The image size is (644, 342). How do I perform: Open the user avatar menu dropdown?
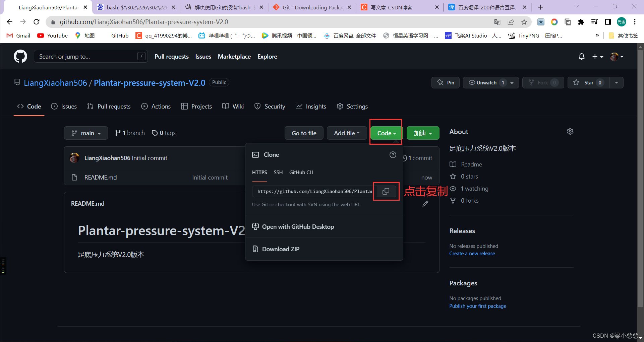click(x=617, y=57)
